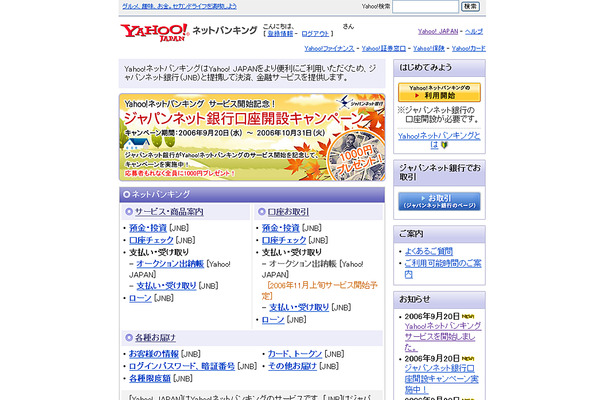The width and height of the screenshot is (610, 400).
Task: Open the 各種限度額 link
Action: click(x=150, y=378)
